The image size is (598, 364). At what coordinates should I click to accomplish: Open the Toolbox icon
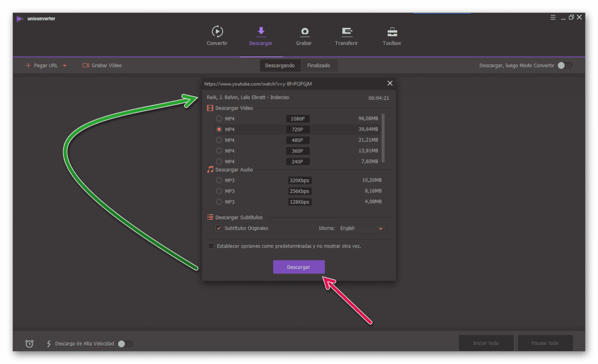coord(392,32)
